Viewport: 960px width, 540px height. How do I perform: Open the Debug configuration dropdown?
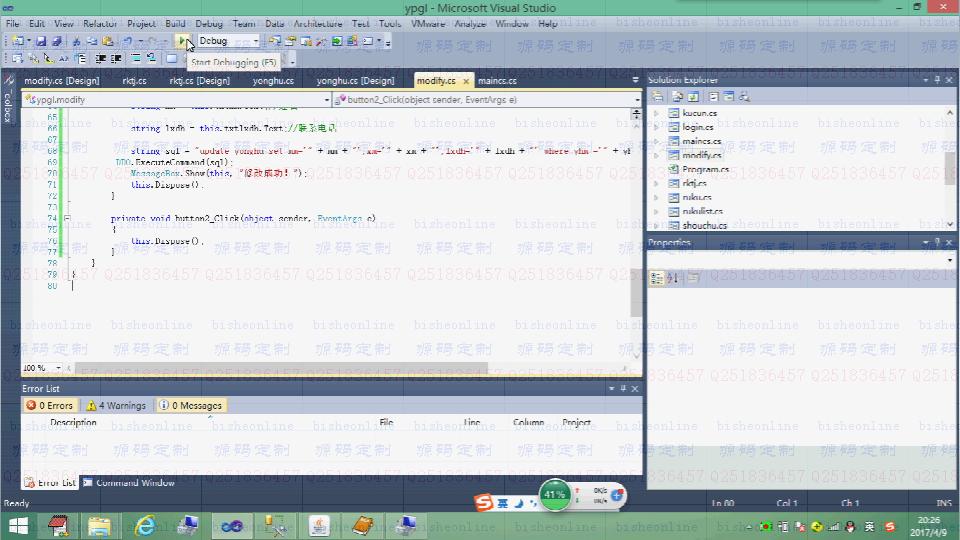tap(256, 41)
